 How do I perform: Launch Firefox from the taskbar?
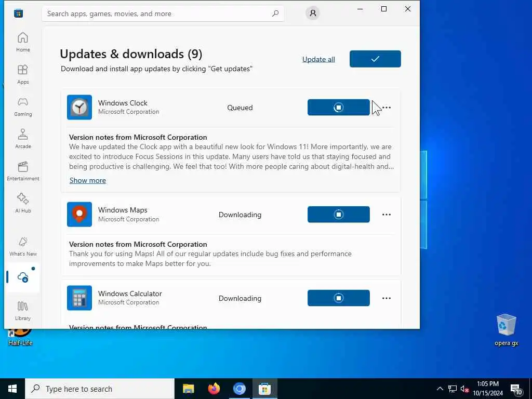point(214,389)
